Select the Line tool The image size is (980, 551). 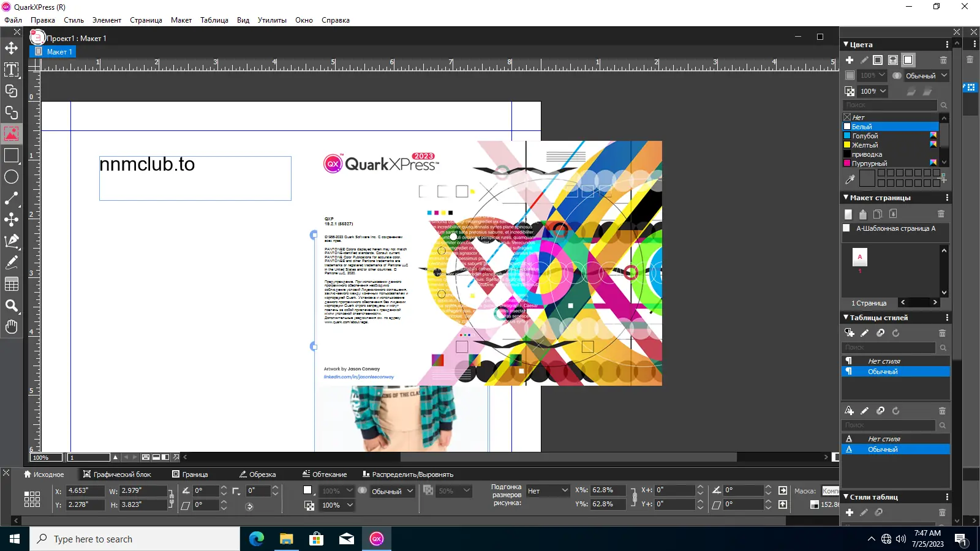coord(11,198)
